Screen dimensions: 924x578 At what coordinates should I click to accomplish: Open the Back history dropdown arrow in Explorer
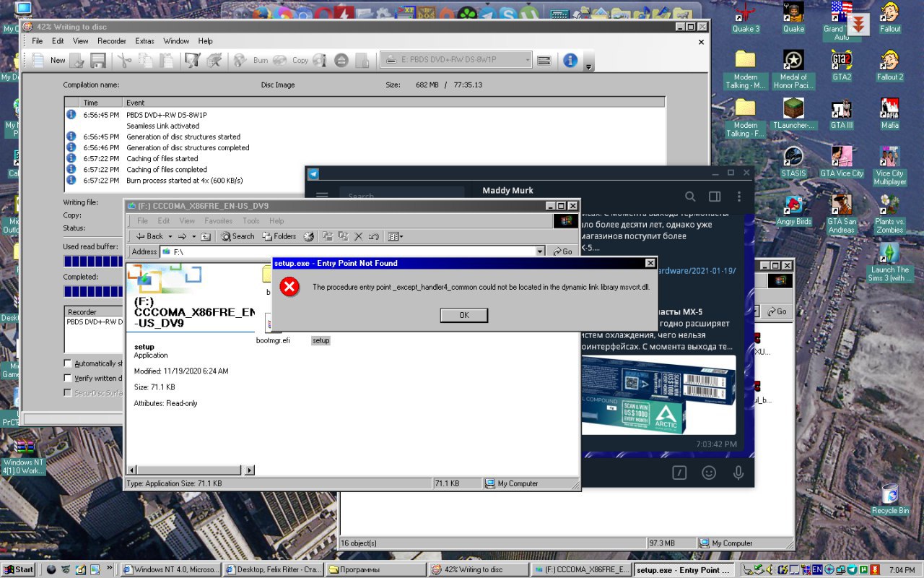[170, 236]
